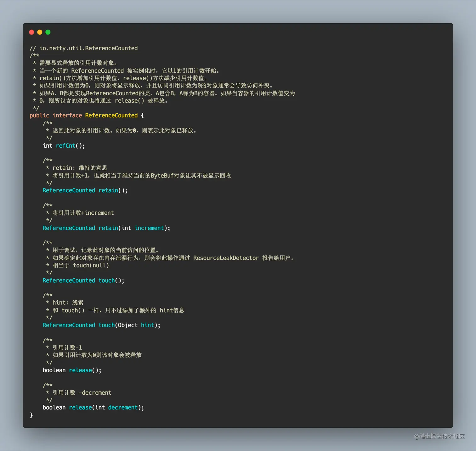Image resolution: width=476 pixels, height=451 pixels.
Task: Click the ReferenceCounted interface name
Action: [x=111, y=115]
